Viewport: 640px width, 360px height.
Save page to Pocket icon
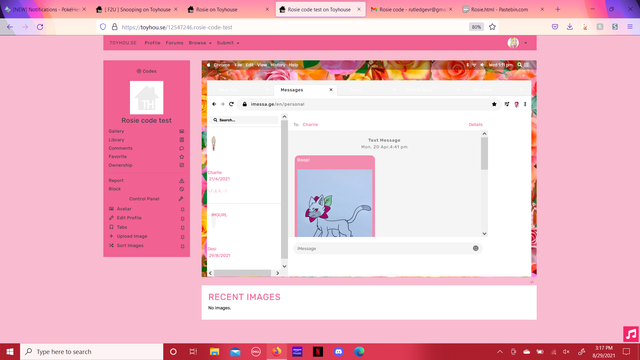point(555,27)
